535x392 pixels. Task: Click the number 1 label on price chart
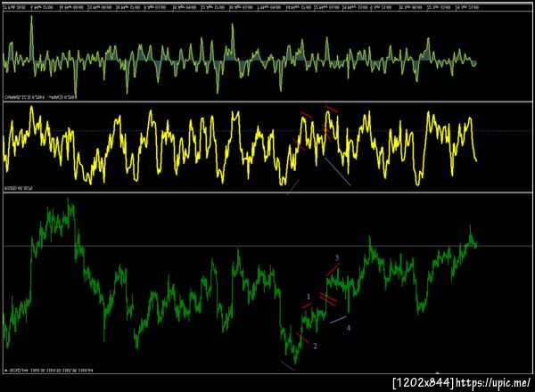309,297
